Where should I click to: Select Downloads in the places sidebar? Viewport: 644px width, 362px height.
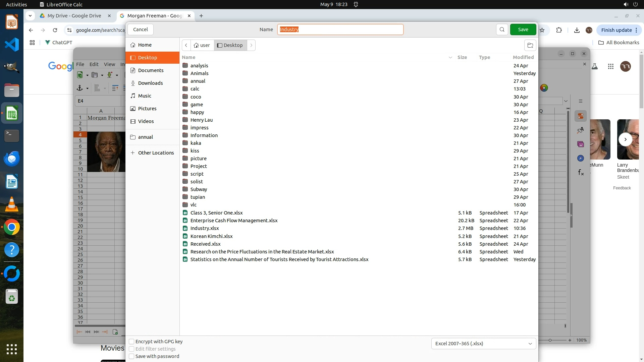[x=150, y=83]
